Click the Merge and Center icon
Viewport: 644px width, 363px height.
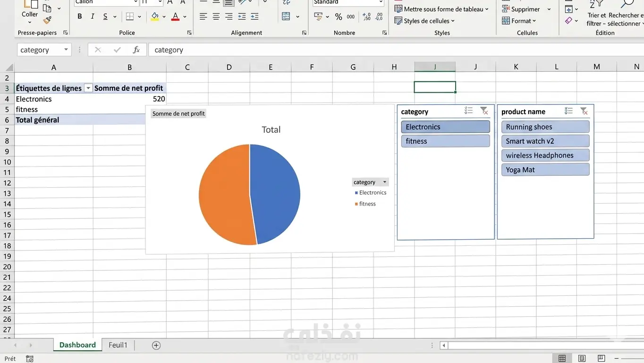(286, 17)
